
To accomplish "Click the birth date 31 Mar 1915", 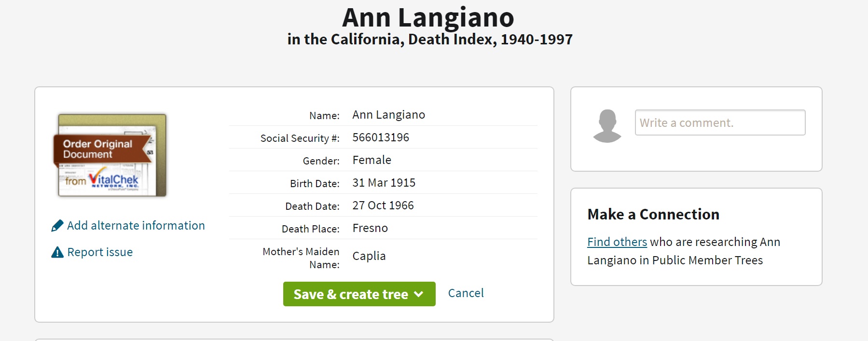I will 384,183.
